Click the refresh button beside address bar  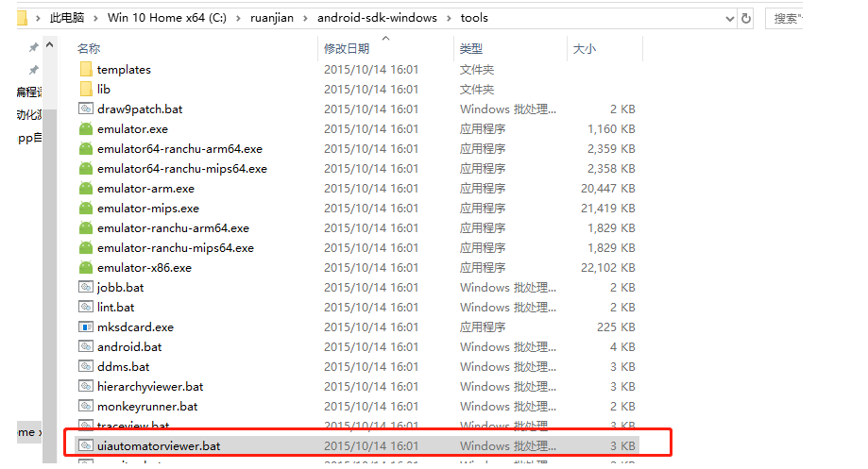(x=746, y=18)
